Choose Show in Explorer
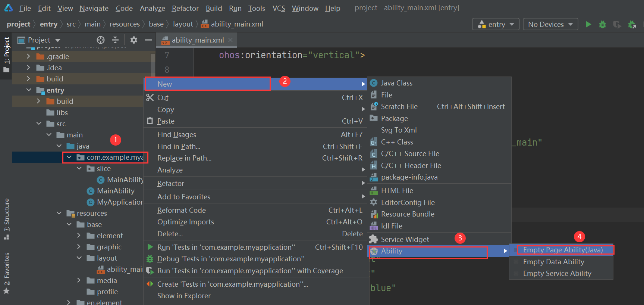644x305 pixels. [x=256, y=296]
